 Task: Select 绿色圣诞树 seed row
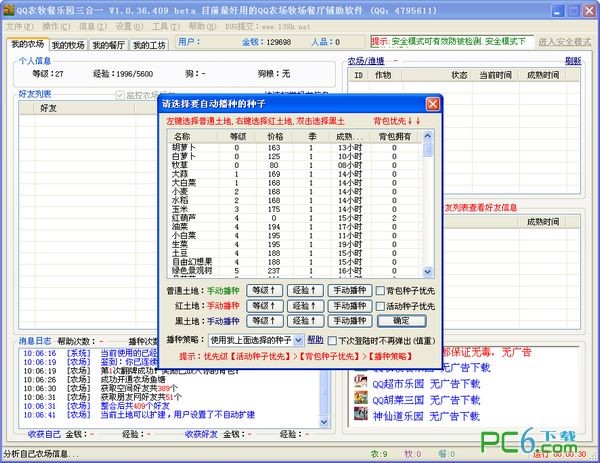[295, 271]
